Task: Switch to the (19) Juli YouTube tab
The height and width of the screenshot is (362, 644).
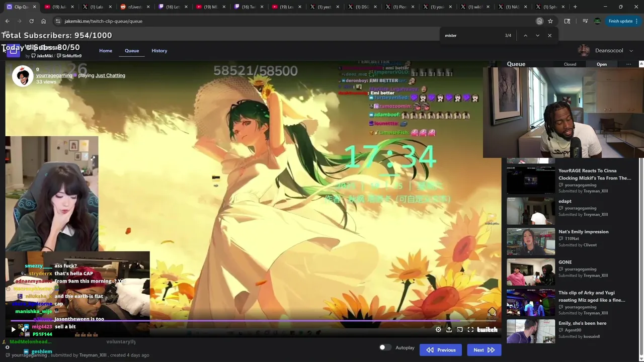Action: pyautogui.click(x=58, y=7)
